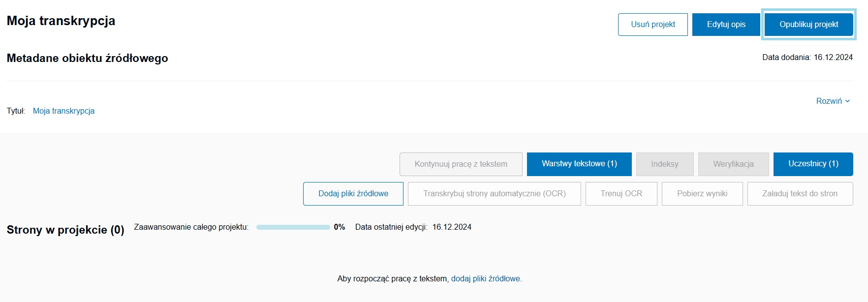Click Dodaj pliki źródłowe button
The width and height of the screenshot is (868, 302).
click(x=353, y=194)
